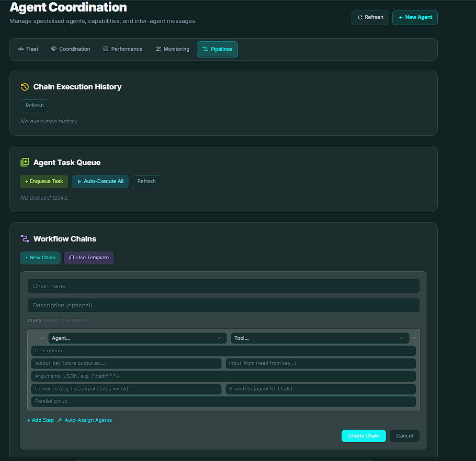
Task: Add another step with Add Step link
Action: (40, 420)
